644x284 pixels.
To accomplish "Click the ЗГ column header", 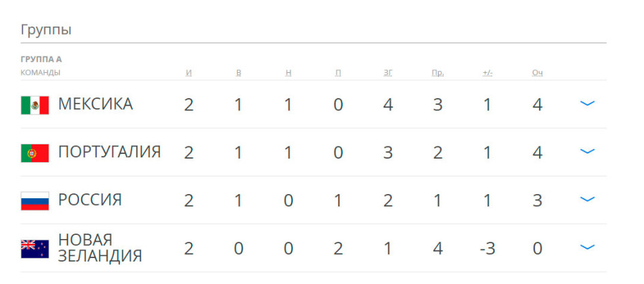I will pos(388,73).
